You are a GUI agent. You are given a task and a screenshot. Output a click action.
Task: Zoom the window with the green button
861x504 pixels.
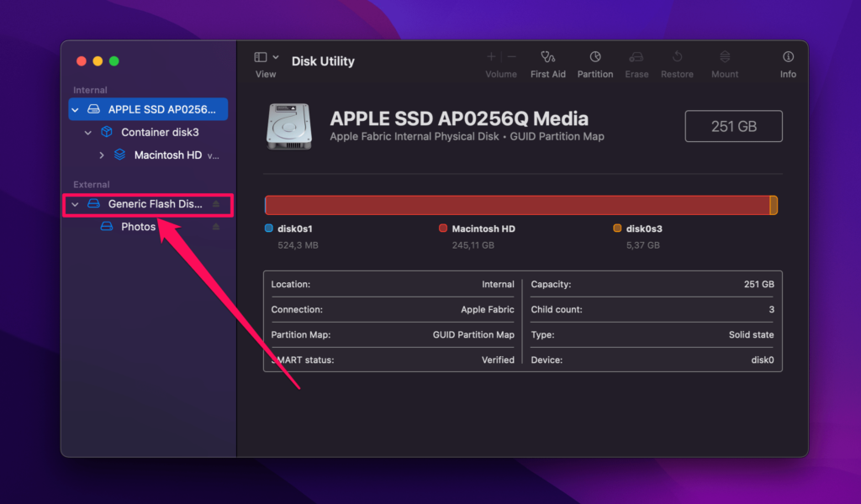click(114, 60)
